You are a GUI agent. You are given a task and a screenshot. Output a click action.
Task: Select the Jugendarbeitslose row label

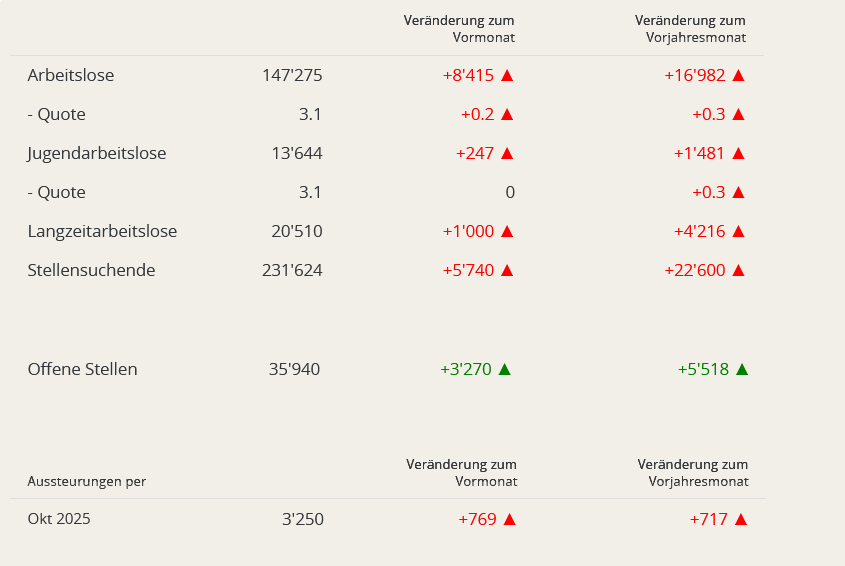point(97,153)
